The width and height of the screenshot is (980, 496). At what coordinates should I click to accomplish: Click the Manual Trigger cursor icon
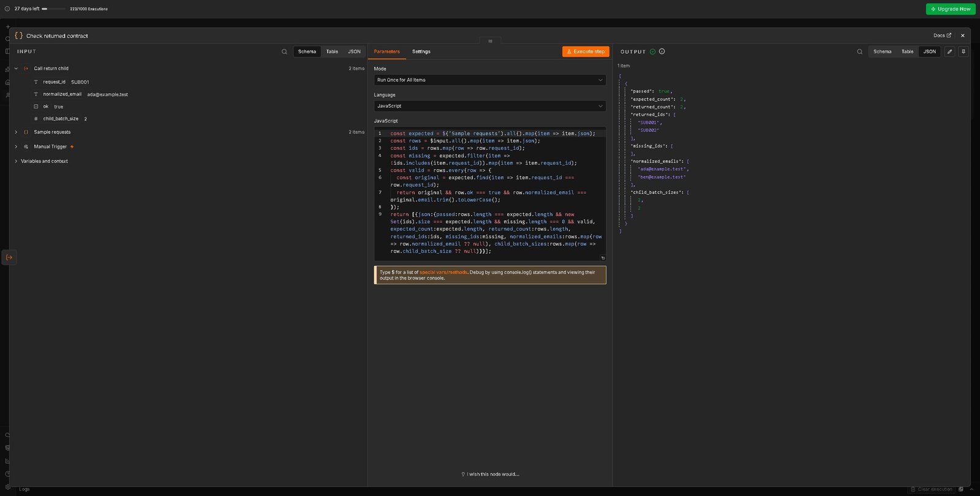tap(26, 147)
